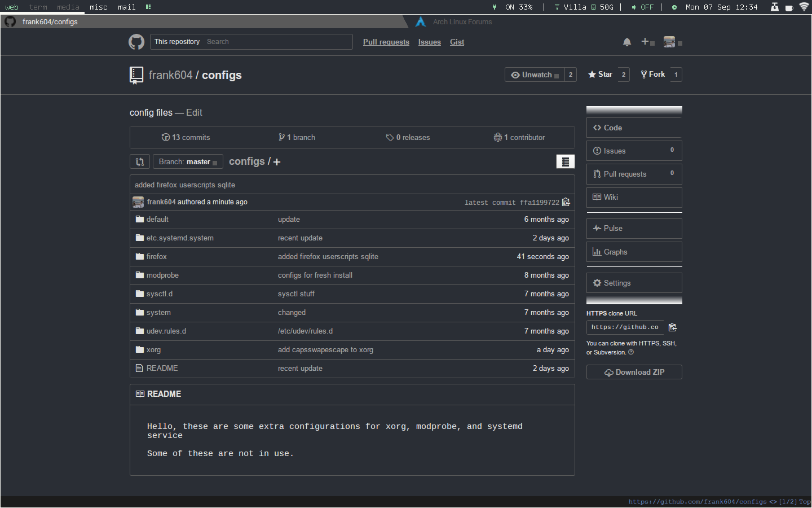View 1 contributor
This screenshot has width=812, height=508.
[x=519, y=137]
